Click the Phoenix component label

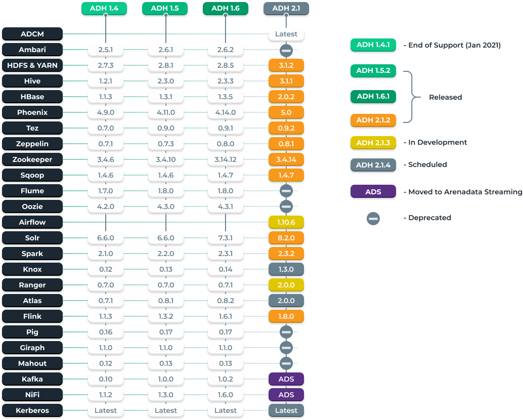point(32,112)
